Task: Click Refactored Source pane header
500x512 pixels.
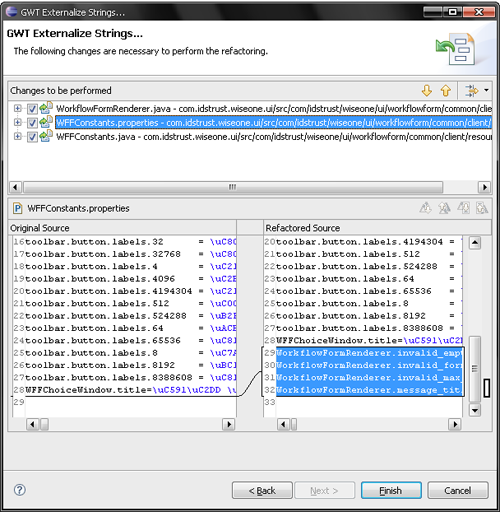Action: [377, 228]
